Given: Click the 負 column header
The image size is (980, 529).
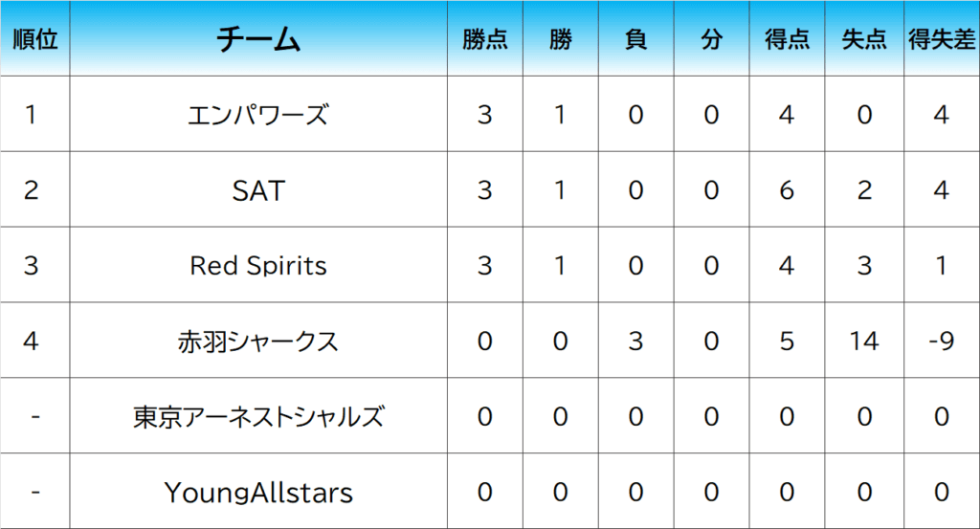Looking at the screenshot, I should 635,39.
